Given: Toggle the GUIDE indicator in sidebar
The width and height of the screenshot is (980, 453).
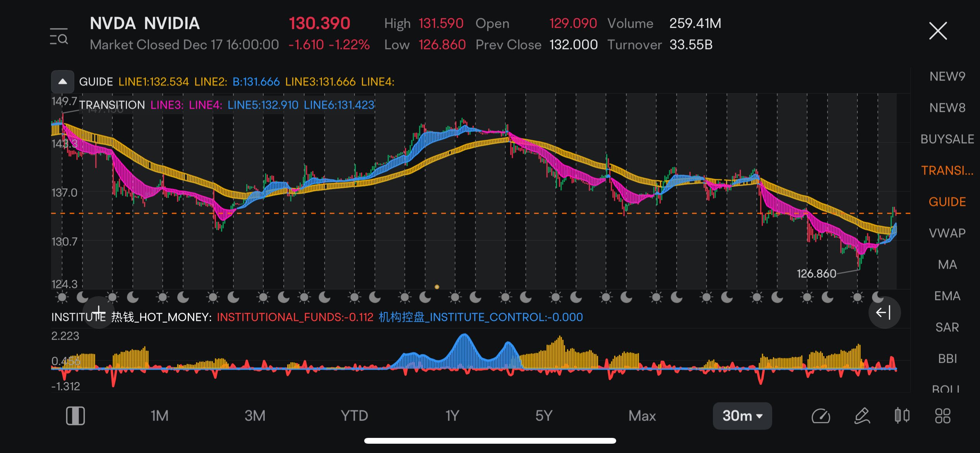Looking at the screenshot, I should coord(947,202).
